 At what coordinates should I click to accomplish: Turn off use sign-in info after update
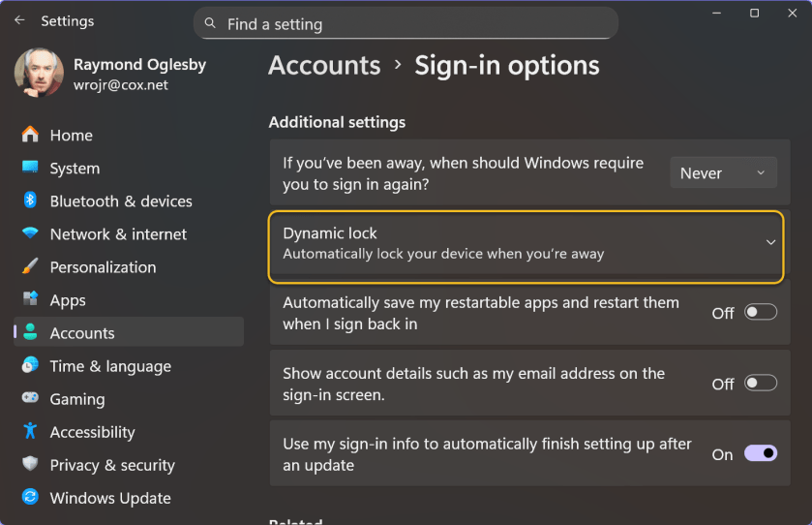point(760,453)
